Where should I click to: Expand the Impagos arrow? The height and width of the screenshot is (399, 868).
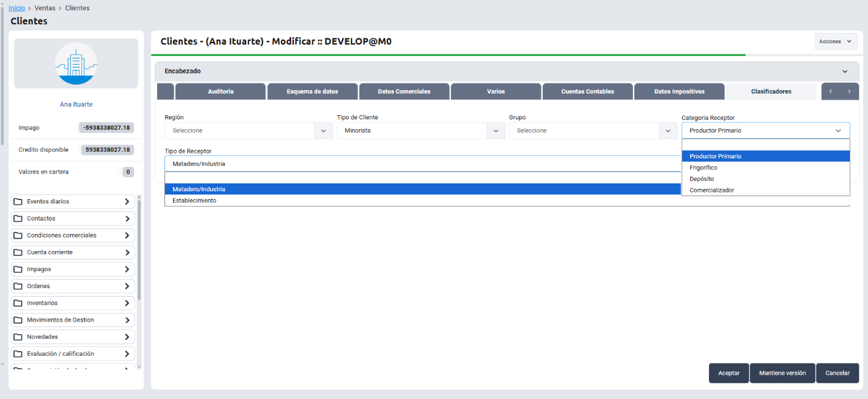[x=127, y=269]
